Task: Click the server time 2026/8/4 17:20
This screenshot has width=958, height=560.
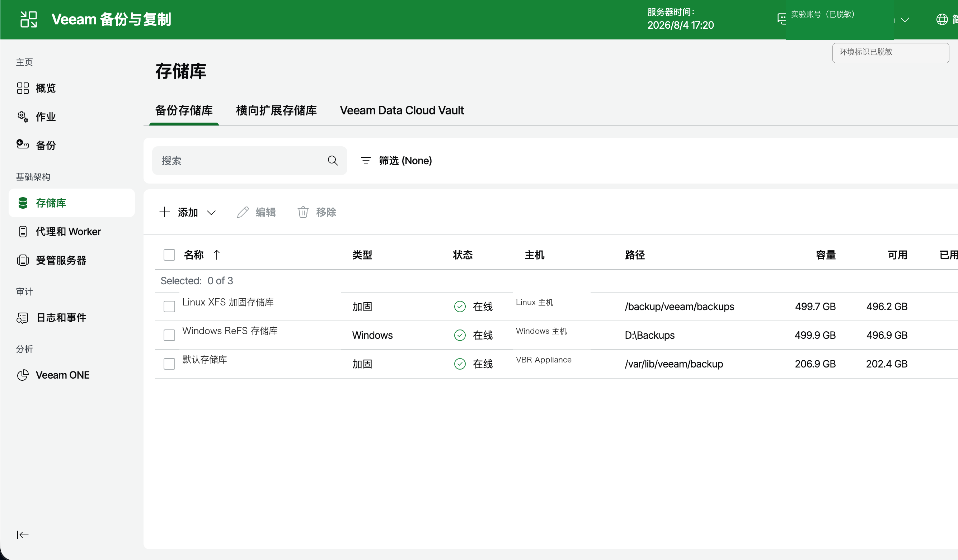Action: coord(681,25)
